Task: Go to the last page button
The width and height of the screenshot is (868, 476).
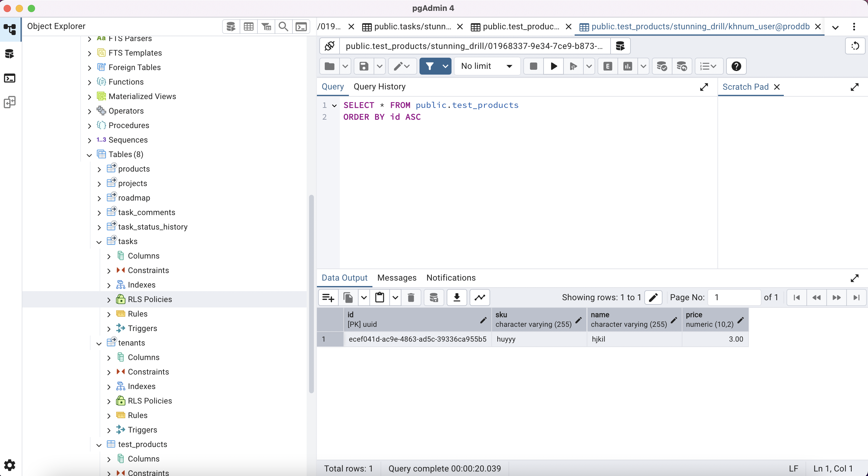Action: coord(856,297)
